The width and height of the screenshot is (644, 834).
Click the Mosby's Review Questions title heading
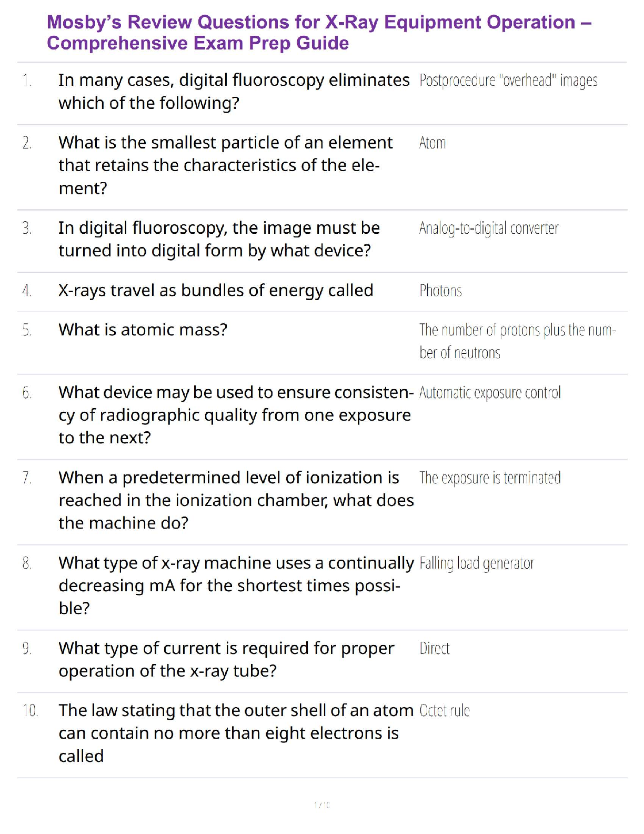319,33
